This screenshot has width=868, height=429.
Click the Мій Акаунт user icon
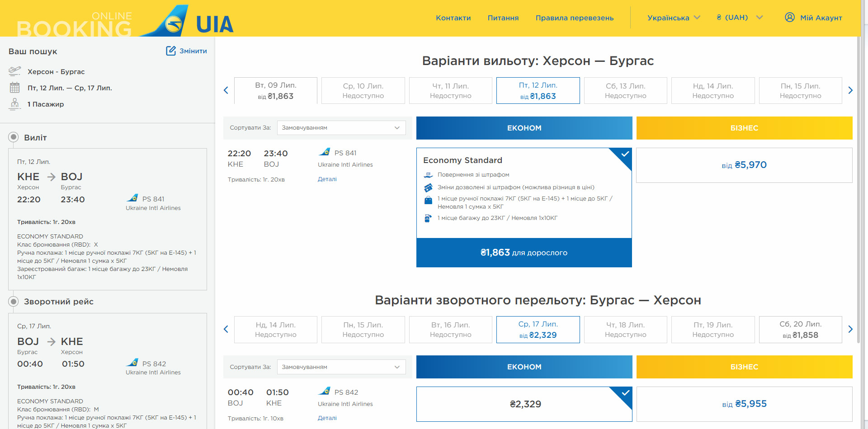click(x=789, y=17)
